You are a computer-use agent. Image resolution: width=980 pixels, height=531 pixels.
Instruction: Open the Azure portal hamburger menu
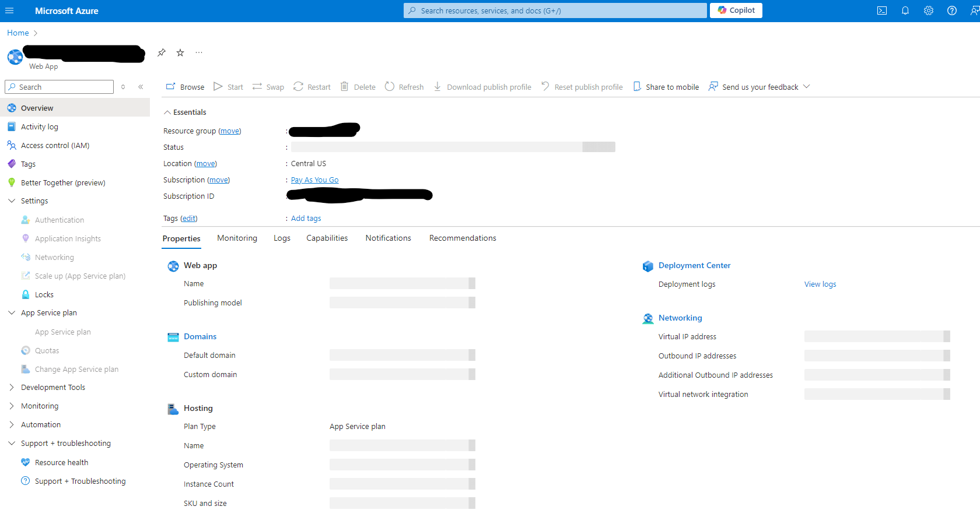pyautogui.click(x=9, y=10)
